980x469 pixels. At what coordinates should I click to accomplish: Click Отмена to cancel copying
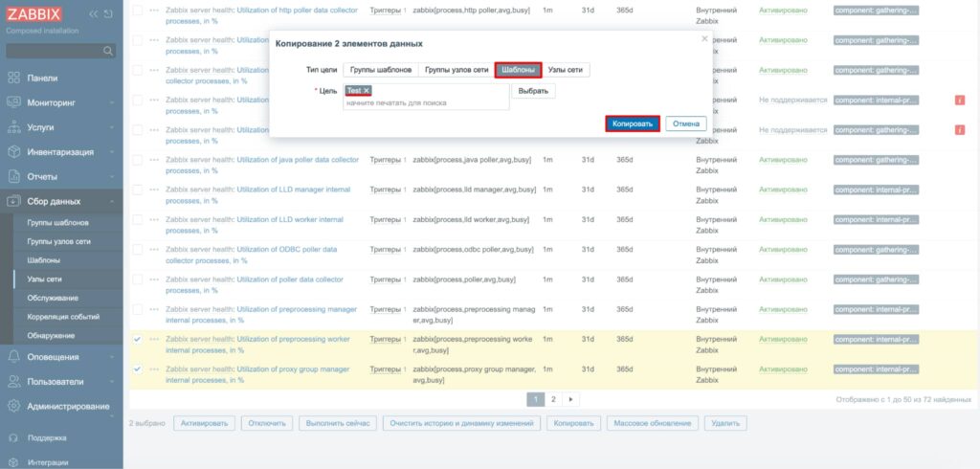pyautogui.click(x=686, y=123)
